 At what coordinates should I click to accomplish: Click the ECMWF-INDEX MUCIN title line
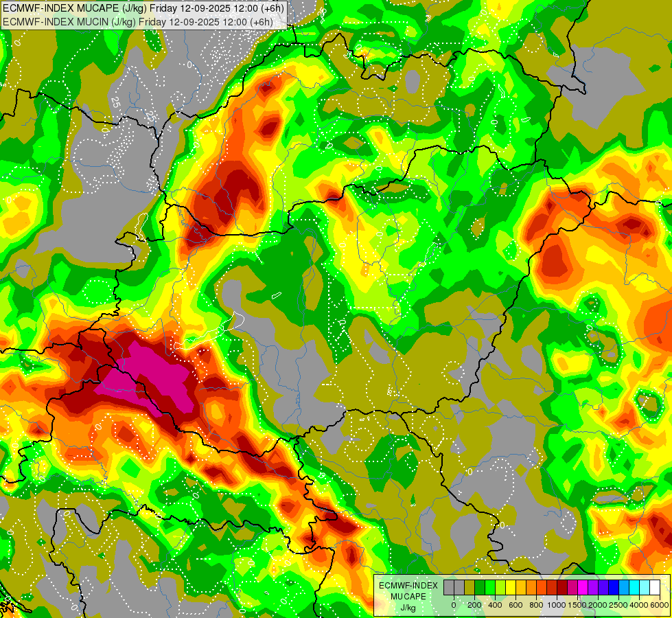pyautogui.click(x=138, y=22)
